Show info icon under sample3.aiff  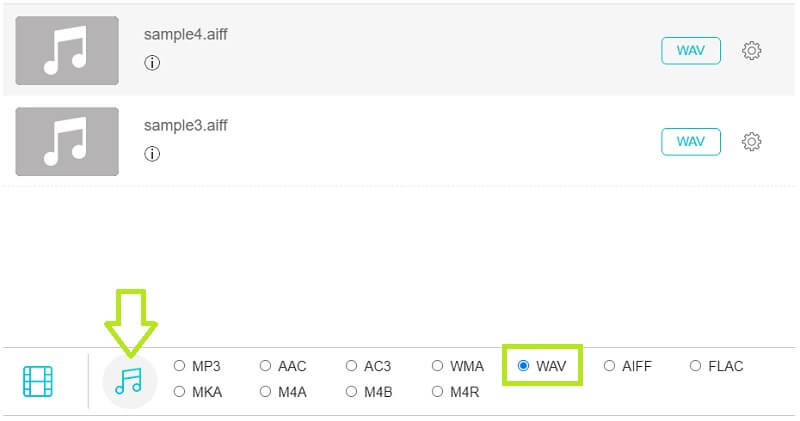[x=152, y=154]
